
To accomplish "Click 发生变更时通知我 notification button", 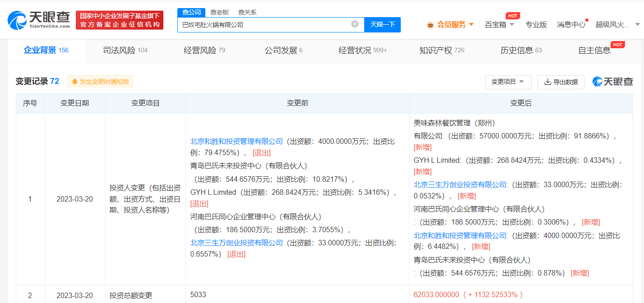I will coord(100,82).
